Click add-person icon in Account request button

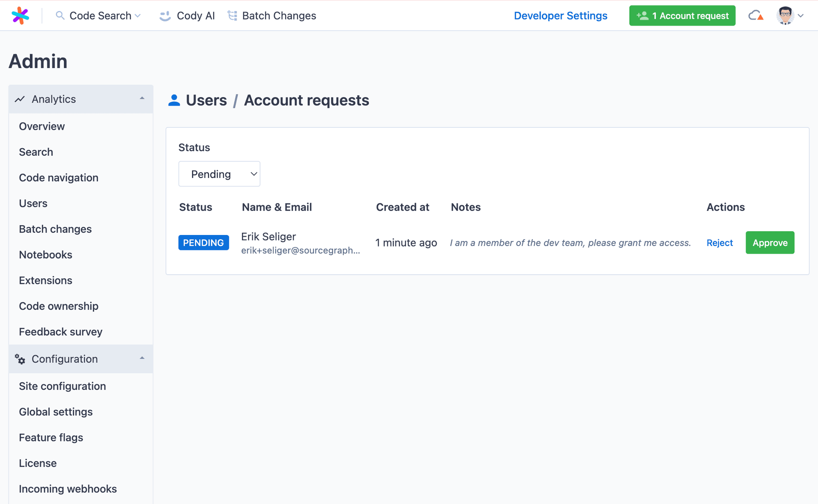click(x=642, y=16)
